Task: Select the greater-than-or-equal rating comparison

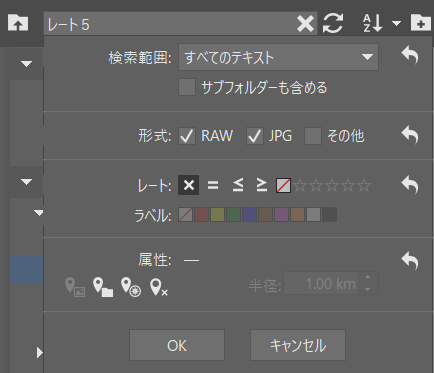Action: click(262, 185)
